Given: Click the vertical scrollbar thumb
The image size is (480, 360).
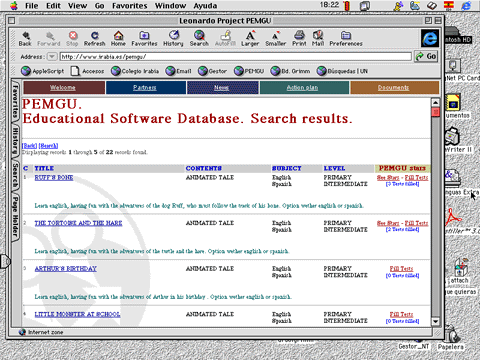Looking at the screenshot, I should pos(435,112).
